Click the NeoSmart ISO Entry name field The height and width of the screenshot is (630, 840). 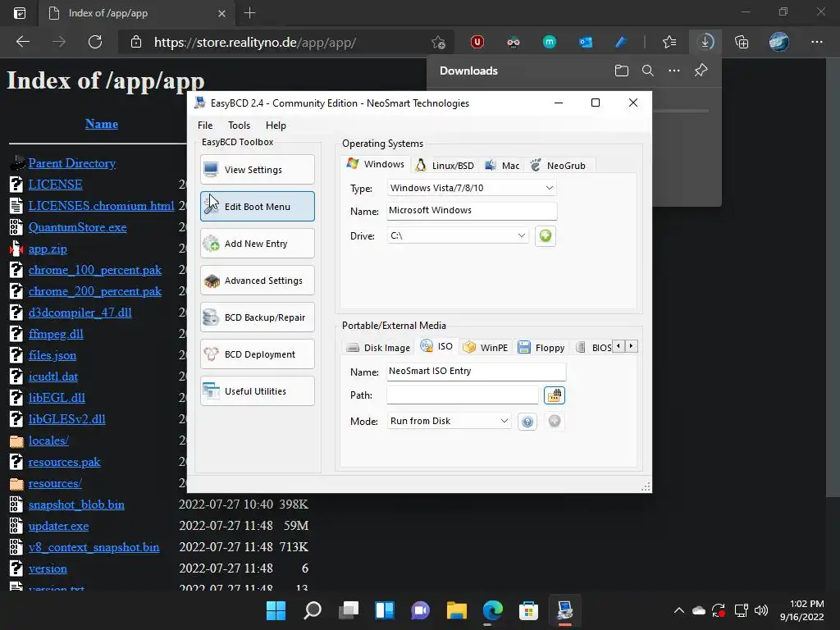click(476, 372)
